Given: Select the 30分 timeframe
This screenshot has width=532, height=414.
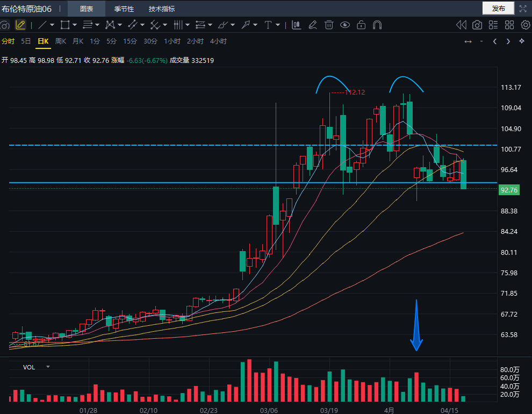Looking at the screenshot, I should coord(150,41).
